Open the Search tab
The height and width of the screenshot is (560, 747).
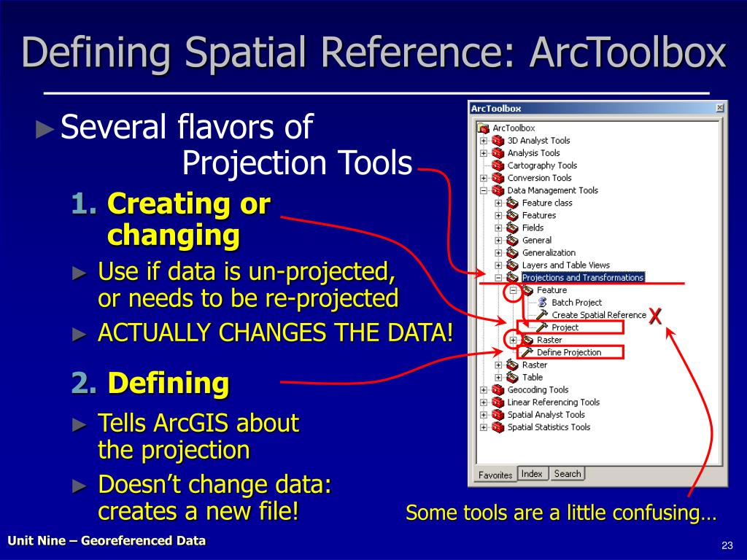click(x=568, y=474)
